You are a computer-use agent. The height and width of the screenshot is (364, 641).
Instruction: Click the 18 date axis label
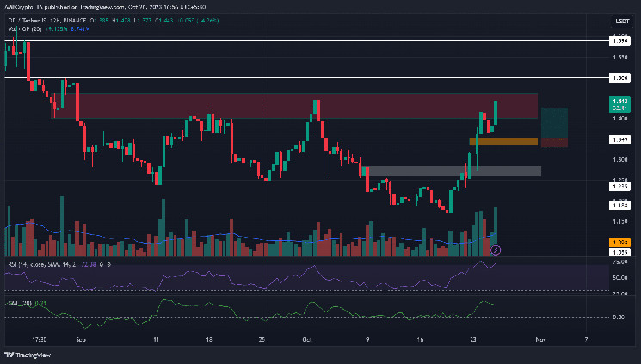[x=209, y=339]
